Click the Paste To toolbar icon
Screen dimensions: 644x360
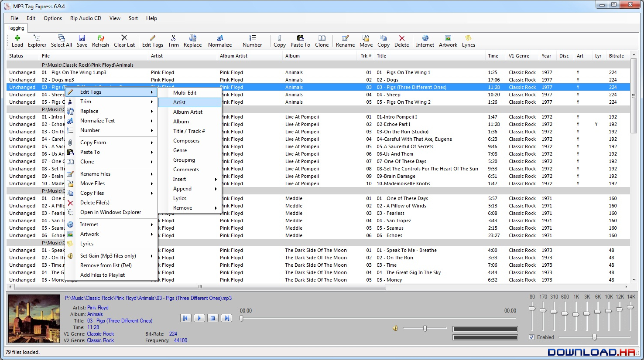click(x=300, y=41)
